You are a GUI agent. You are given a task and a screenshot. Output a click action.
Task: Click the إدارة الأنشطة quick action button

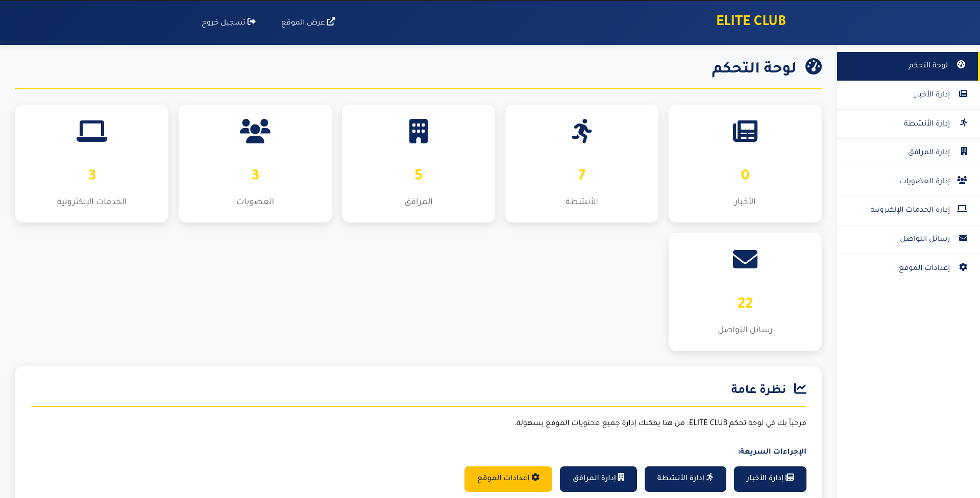click(x=685, y=479)
